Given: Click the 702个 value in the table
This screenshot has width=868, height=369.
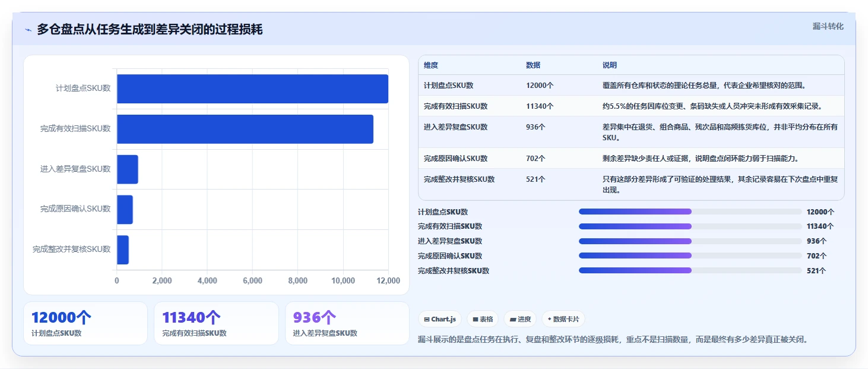Looking at the screenshot, I should pos(536,159).
